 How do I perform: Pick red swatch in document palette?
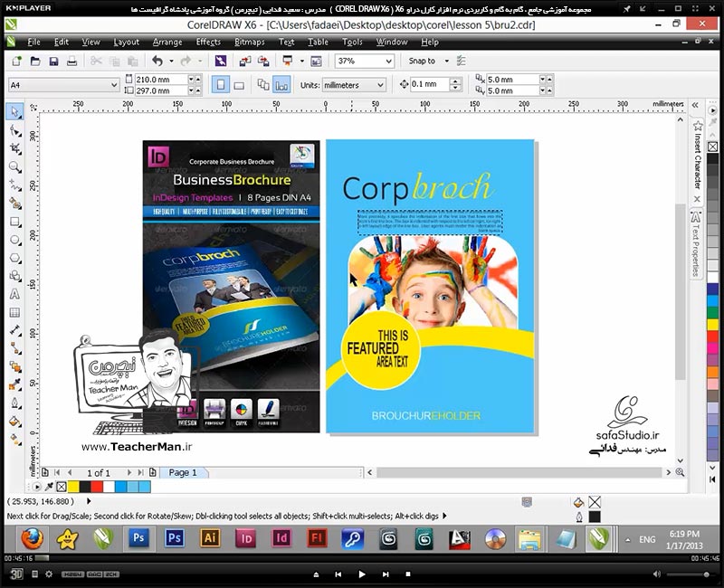pyautogui.click(x=97, y=487)
